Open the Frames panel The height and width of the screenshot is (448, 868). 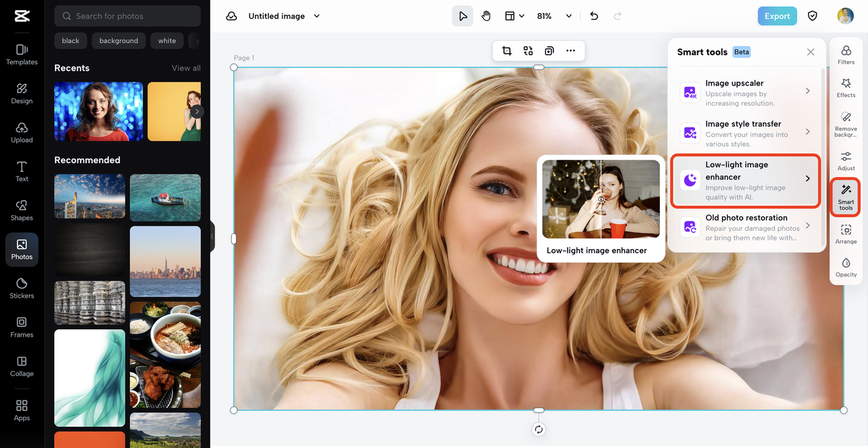[x=22, y=327]
